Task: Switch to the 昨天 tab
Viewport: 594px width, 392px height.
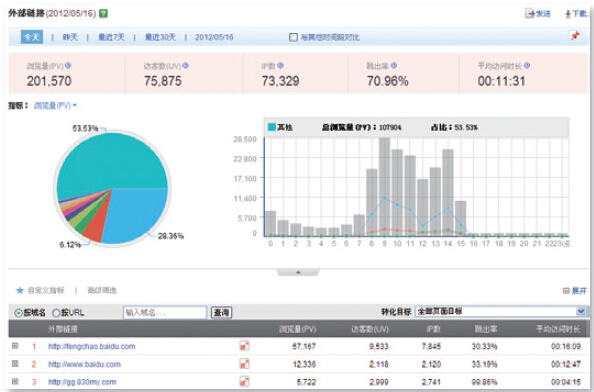Action: tap(70, 37)
